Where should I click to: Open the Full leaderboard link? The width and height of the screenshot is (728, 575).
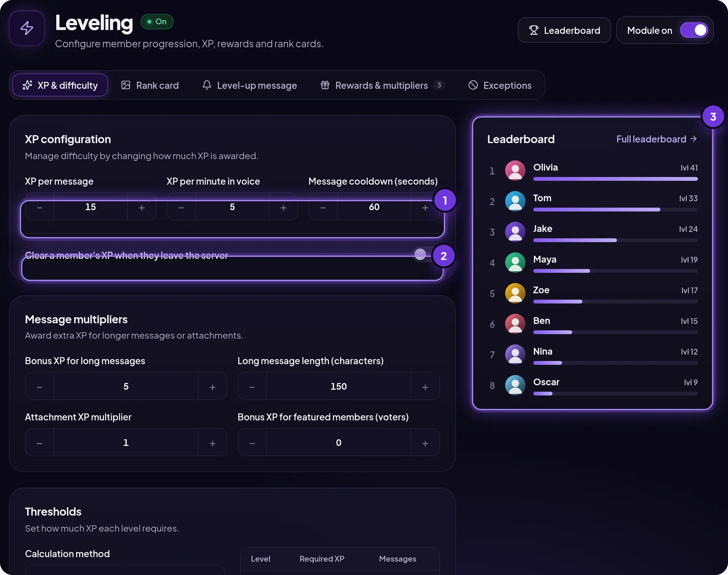click(x=656, y=139)
